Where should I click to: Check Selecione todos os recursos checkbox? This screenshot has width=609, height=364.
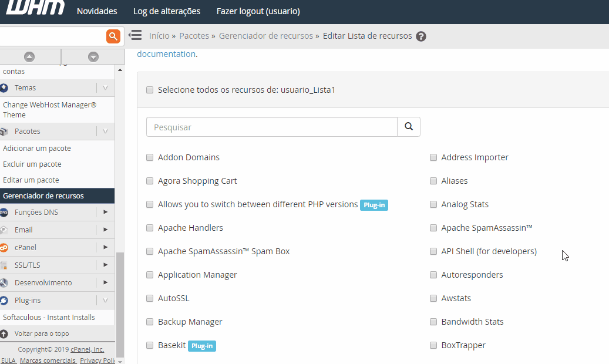[150, 90]
